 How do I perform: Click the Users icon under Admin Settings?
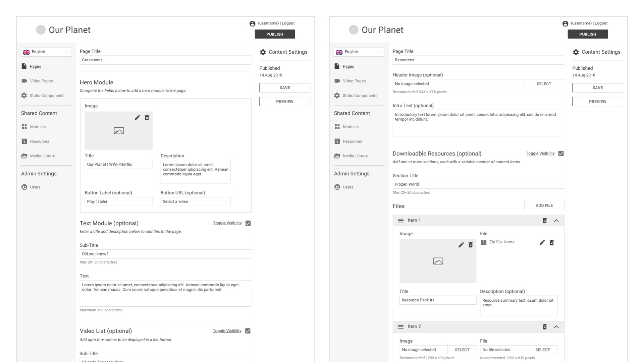[x=24, y=186]
